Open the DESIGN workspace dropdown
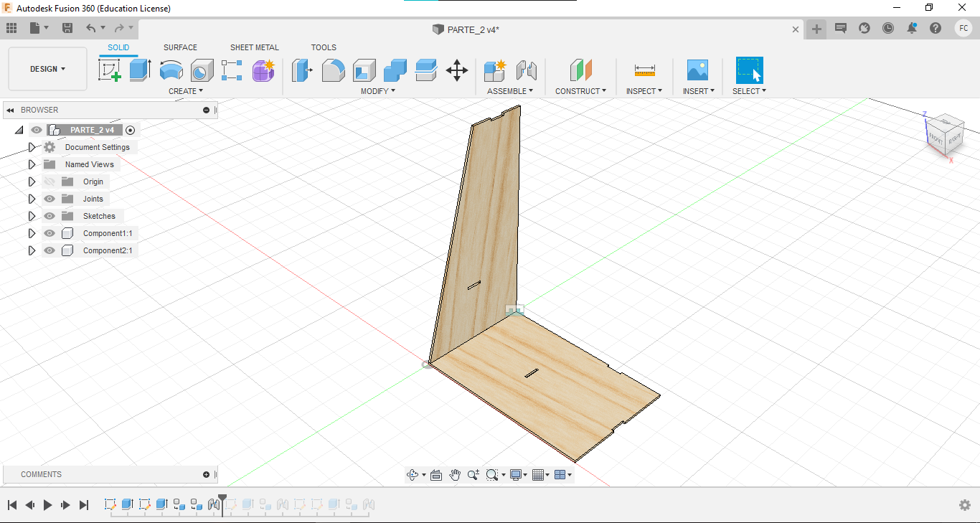Screen dimensions: 980x523 coord(47,69)
